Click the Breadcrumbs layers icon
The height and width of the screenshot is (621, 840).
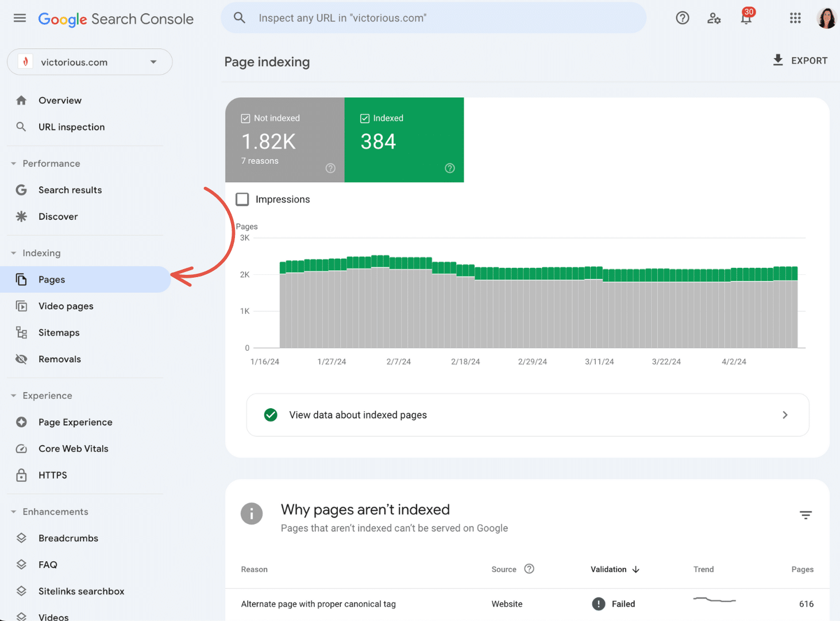(21, 538)
